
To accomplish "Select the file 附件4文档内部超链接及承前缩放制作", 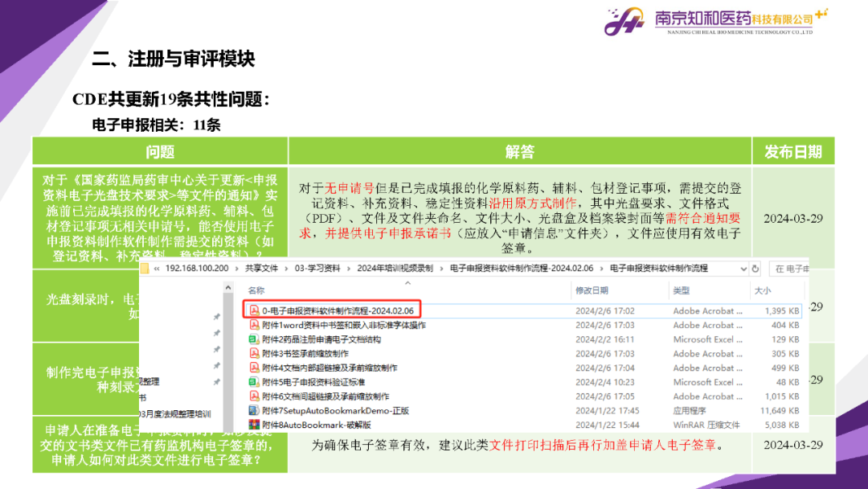I will point(330,368).
